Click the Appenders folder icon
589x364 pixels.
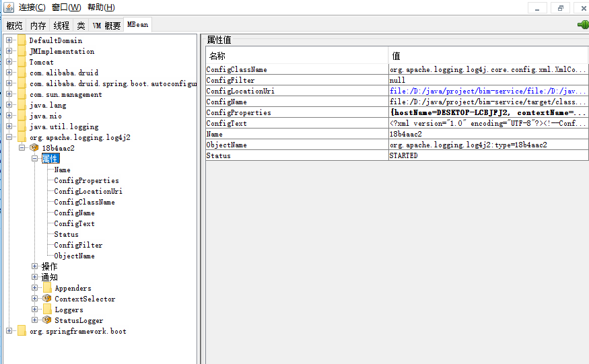[47, 288]
